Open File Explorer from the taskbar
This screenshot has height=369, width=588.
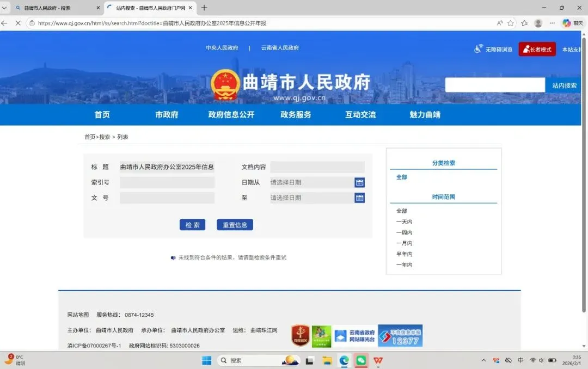point(327,361)
